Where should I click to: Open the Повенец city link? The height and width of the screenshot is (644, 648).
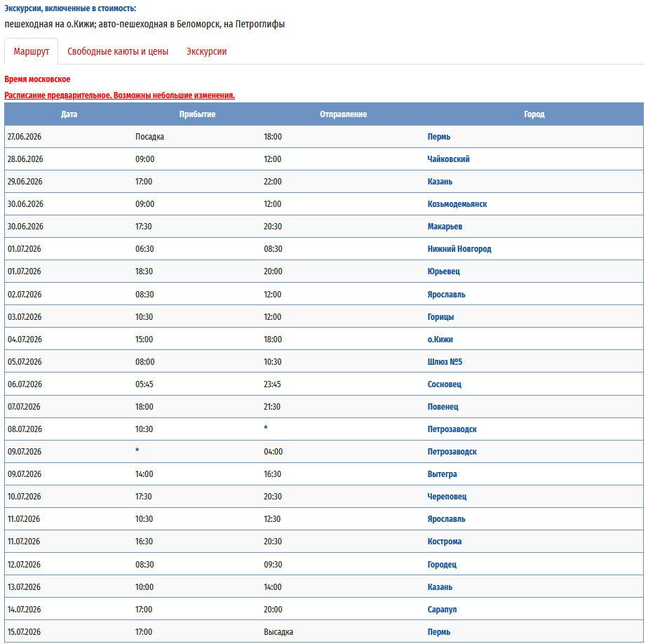(443, 407)
